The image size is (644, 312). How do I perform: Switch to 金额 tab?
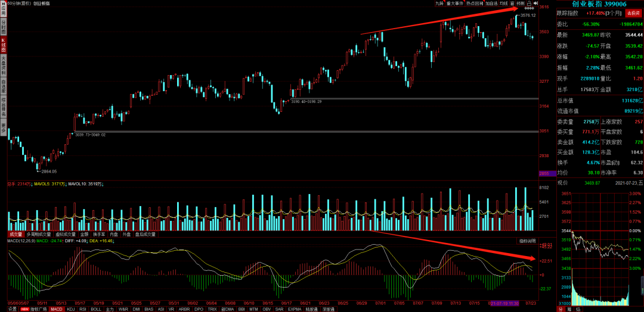(x=84, y=235)
